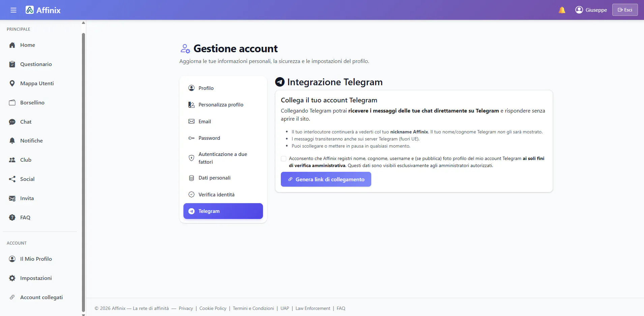Open Dati personali settings label

(x=214, y=178)
